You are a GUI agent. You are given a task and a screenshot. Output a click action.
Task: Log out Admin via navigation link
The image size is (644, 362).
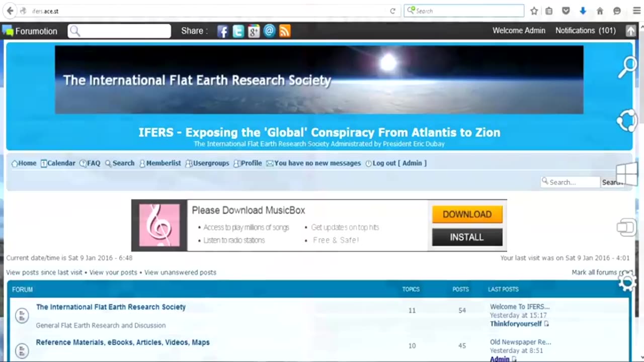(396, 163)
